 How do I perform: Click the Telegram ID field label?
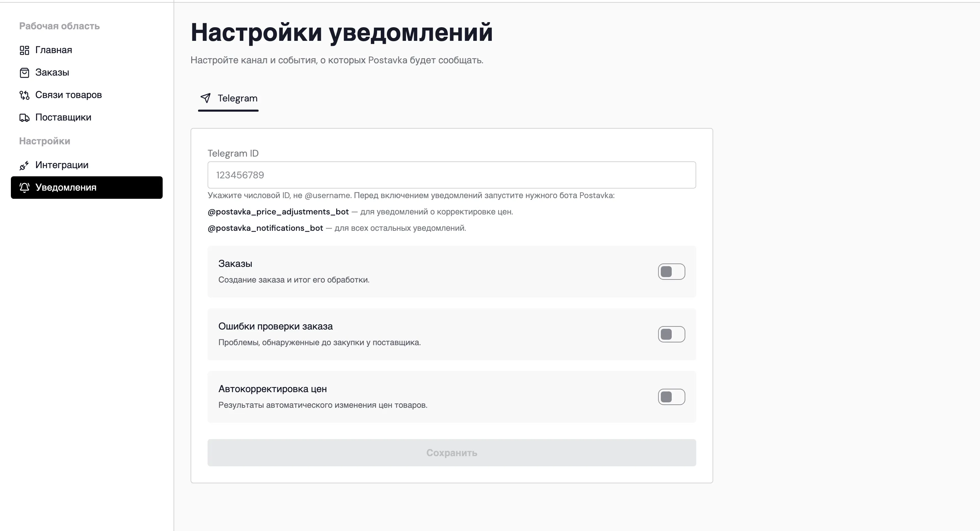point(233,154)
